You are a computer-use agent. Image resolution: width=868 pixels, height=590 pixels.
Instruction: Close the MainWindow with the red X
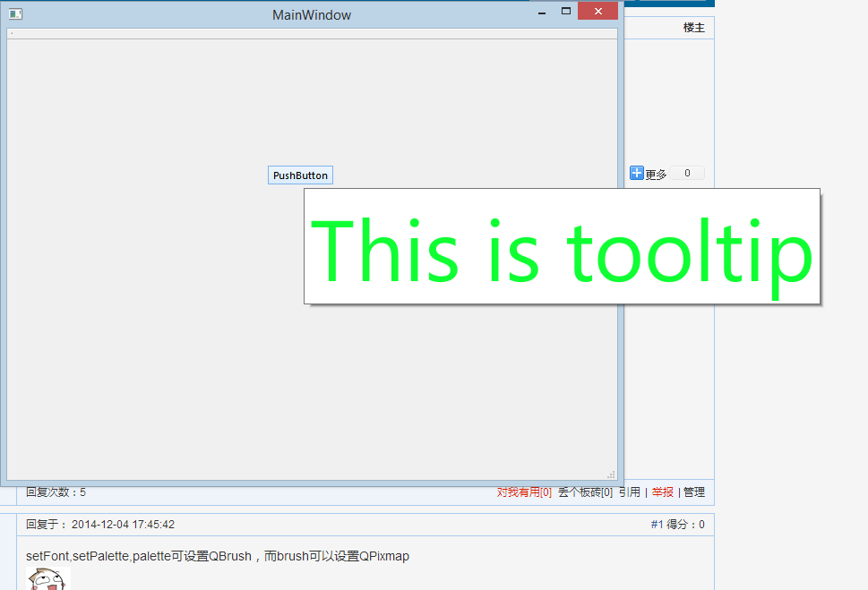point(597,11)
